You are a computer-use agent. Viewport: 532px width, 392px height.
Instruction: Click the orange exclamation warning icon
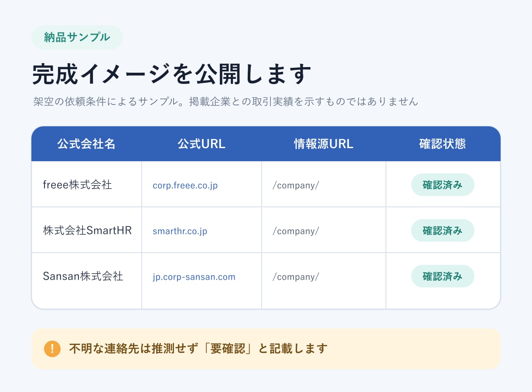click(x=52, y=349)
